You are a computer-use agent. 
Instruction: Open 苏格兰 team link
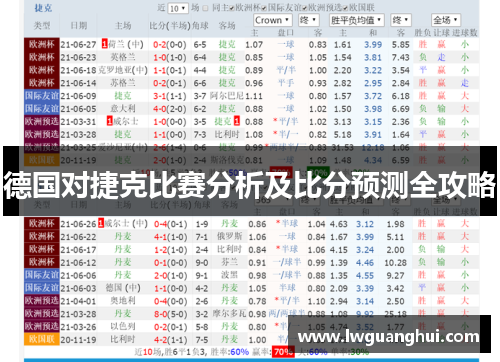coord(123,83)
